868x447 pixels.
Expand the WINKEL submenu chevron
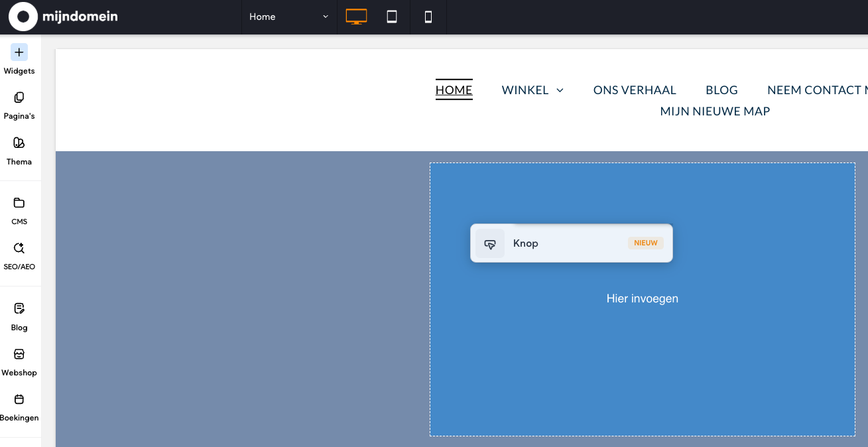560,90
